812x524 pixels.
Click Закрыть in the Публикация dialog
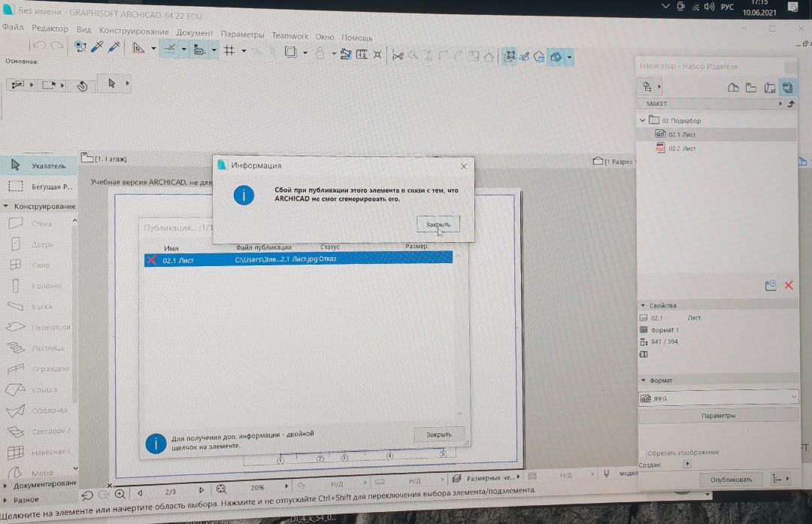point(438,435)
